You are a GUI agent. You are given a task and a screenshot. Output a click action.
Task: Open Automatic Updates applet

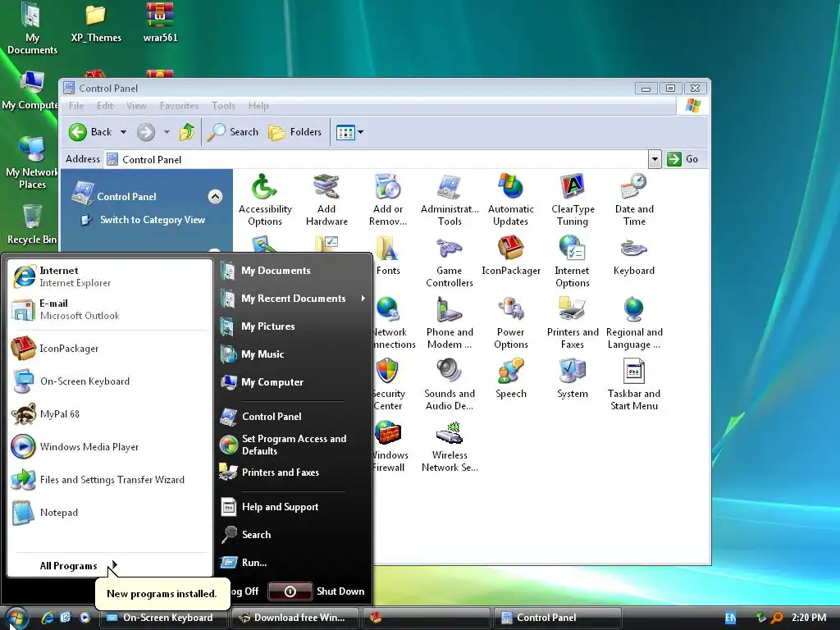[510, 199]
